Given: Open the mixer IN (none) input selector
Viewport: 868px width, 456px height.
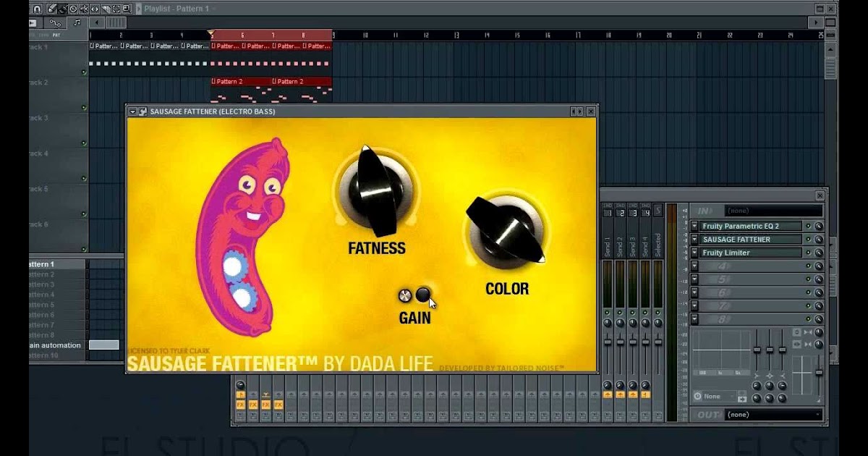Looking at the screenshot, I should pyautogui.click(x=773, y=211).
